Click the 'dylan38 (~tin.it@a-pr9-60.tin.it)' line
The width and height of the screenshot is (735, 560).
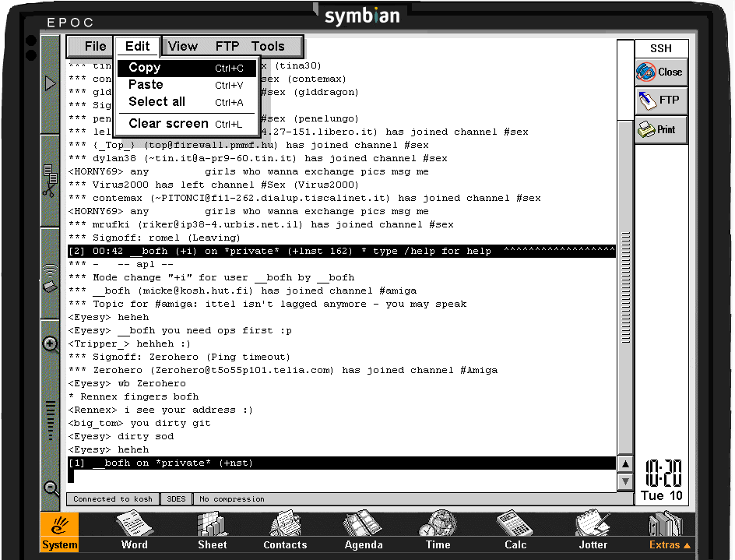[x=258, y=159]
